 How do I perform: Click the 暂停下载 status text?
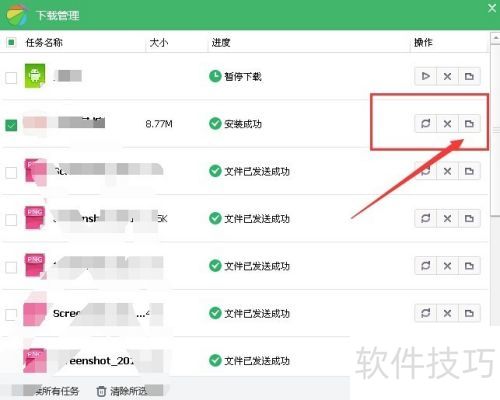point(242,77)
